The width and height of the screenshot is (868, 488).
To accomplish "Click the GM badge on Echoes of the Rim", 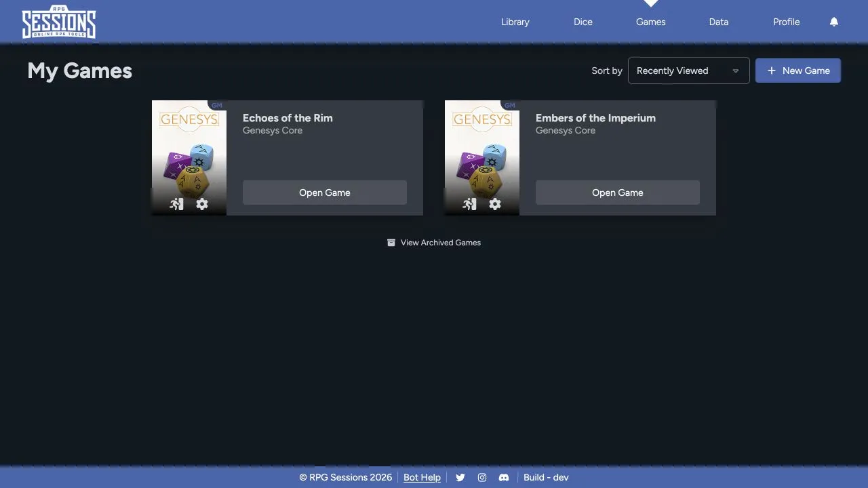I will 217,105.
